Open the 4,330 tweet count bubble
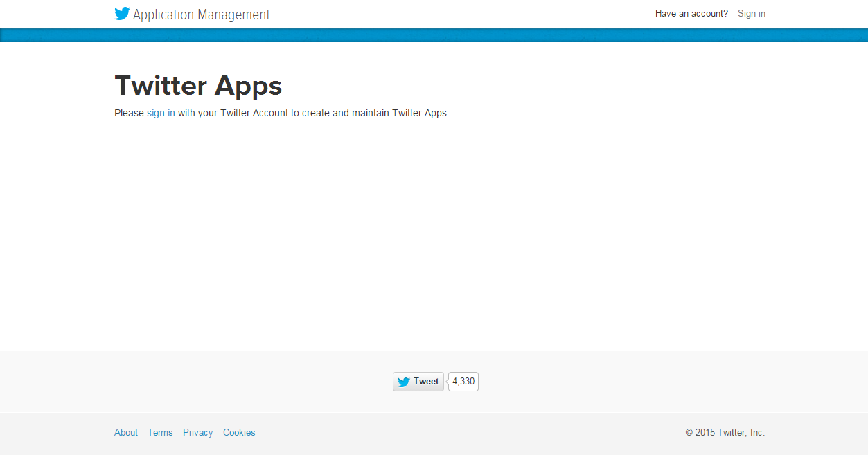Viewport: 868px width, 455px height. pos(463,382)
